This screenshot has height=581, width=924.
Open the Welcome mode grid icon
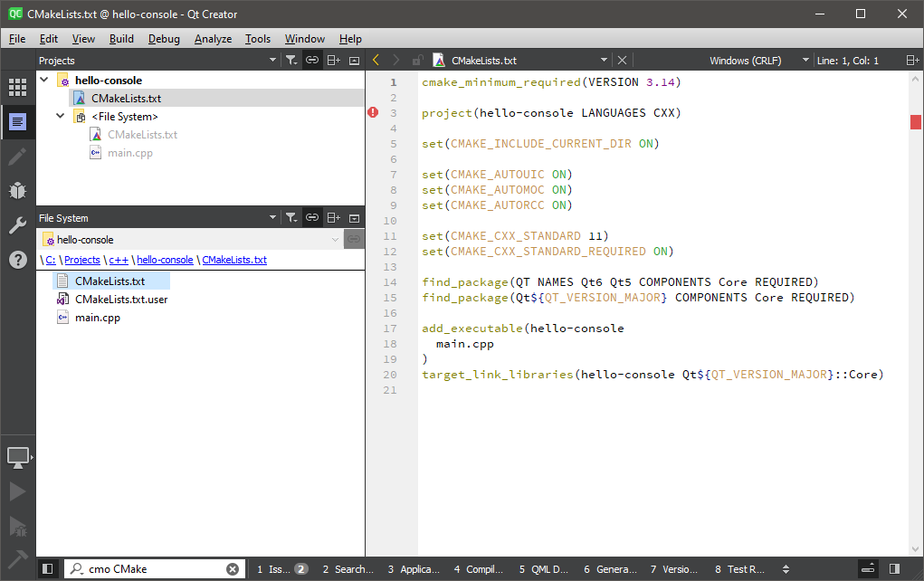click(17, 87)
